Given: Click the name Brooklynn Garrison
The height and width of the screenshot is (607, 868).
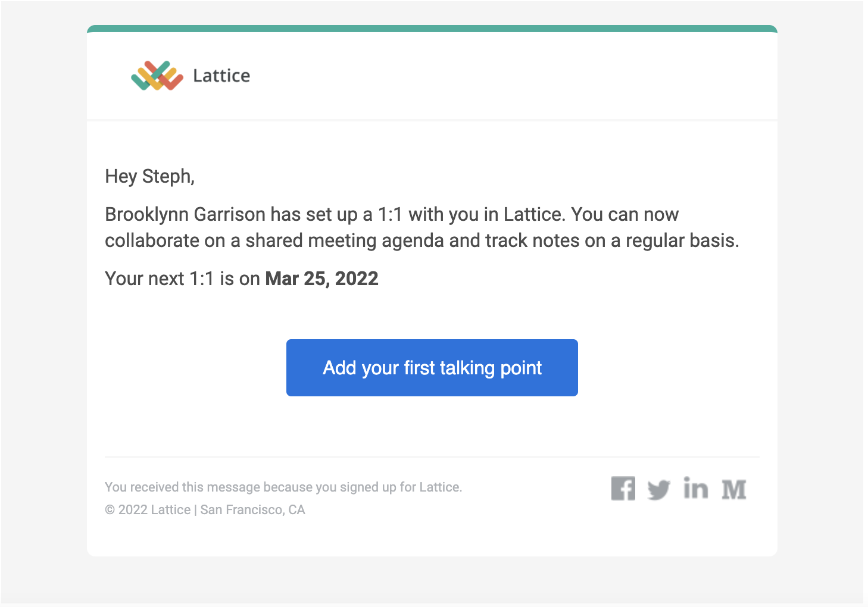Looking at the screenshot, I should pyautogui.click(x=185, y=214).
